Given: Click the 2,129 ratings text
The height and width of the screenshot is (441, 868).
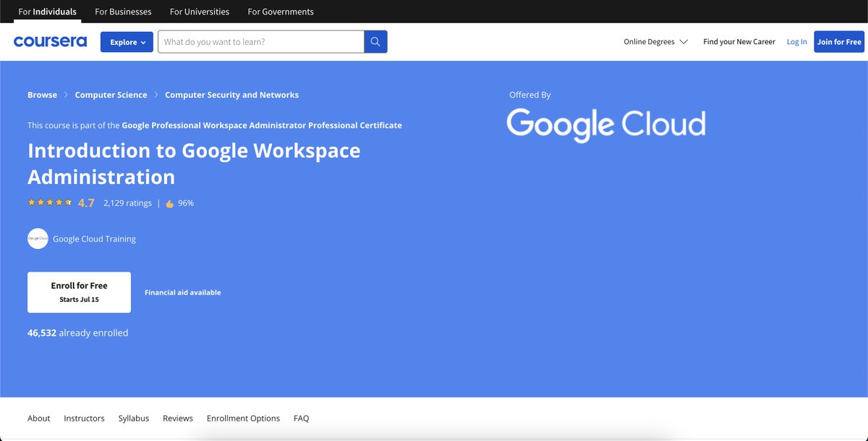Looking at the screenshot, I should (x=127, y=203).
